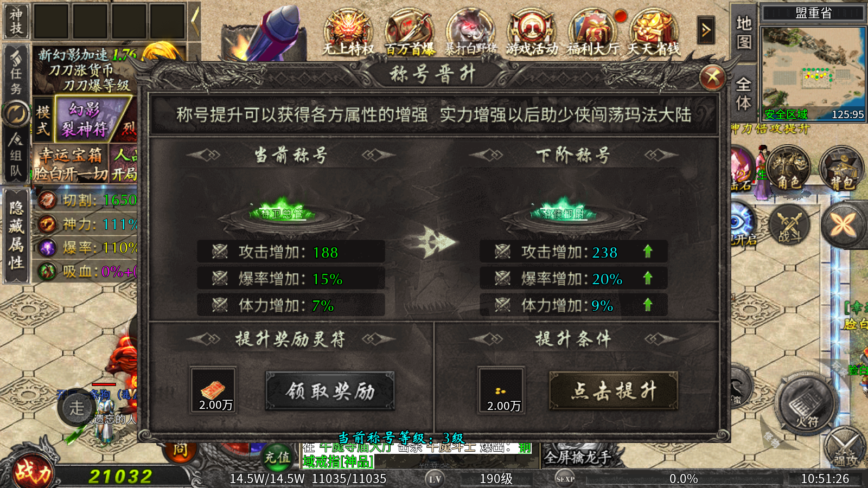Expand the top icon row arrow
The height and width of the screenshot is (488, 868).
(706, 30)
